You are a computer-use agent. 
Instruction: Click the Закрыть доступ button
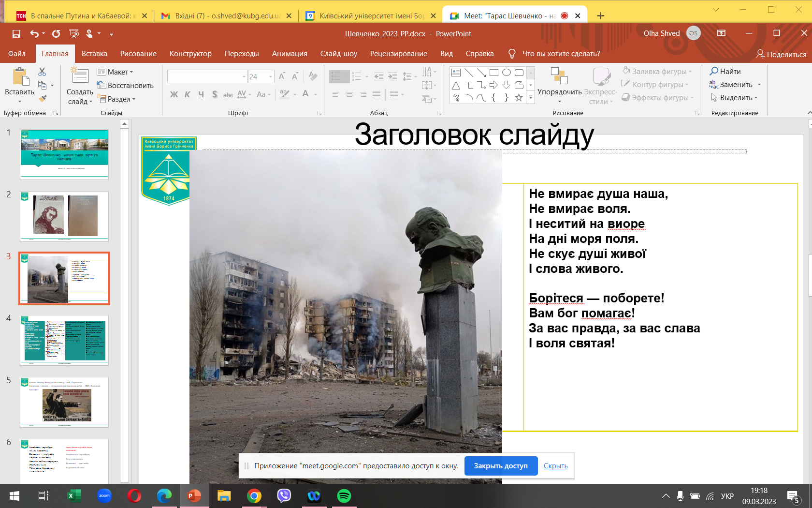tap(500, 466)
